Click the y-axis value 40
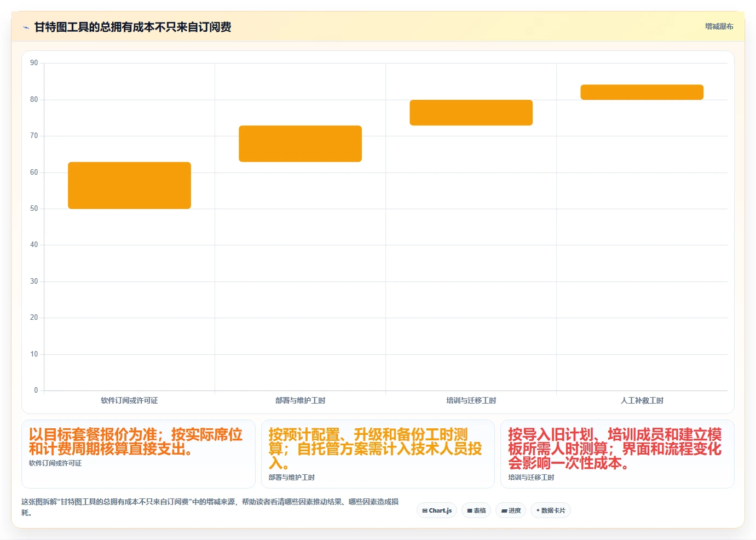The image size is (756, 540). 34,245
